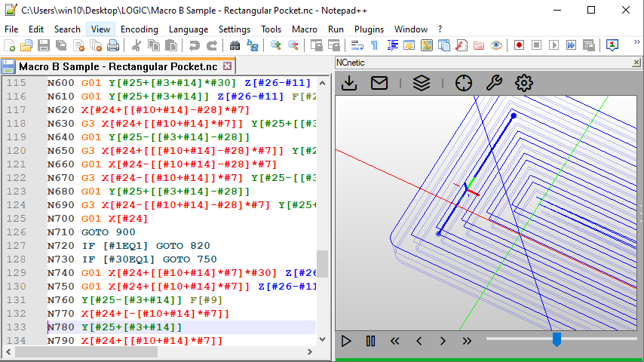Viewport: 644px width, 362px height.
Task: Toggle synchronize vertical scrolling icon
Action: (x=316, y=45)
